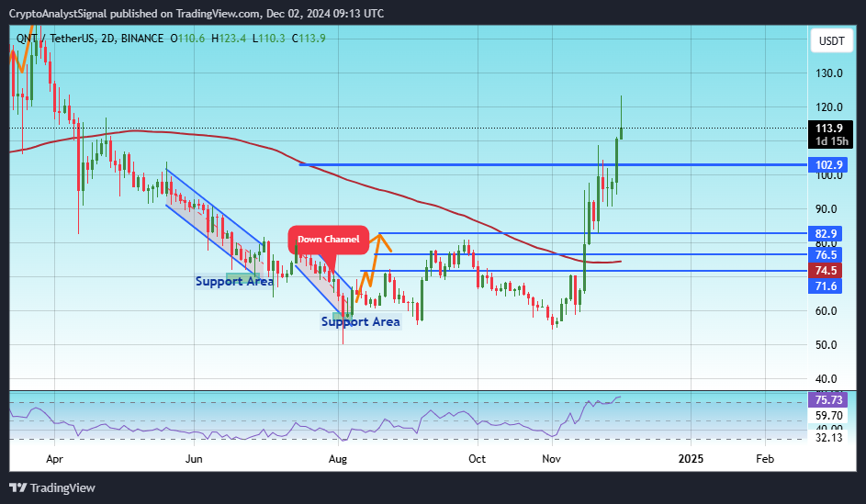Click the TradingView logo at bottom
This screenshot has width=866, height=504.
point(52,488)
